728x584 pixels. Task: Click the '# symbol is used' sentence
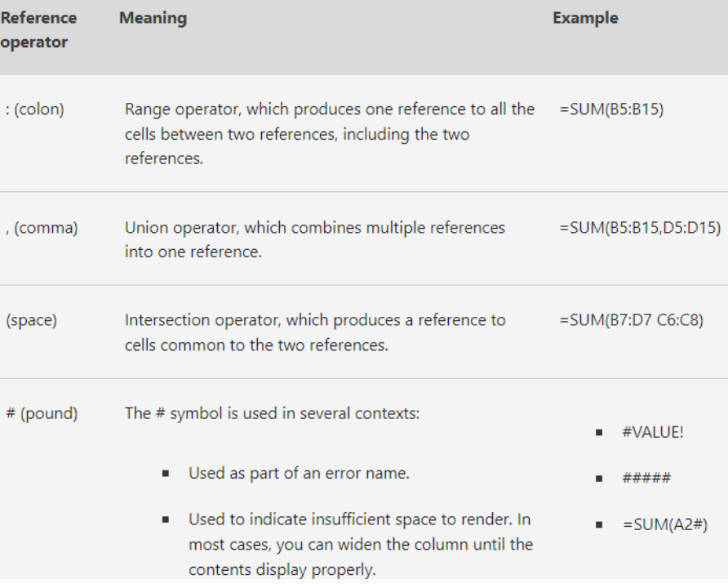click(x=272, y=413)
